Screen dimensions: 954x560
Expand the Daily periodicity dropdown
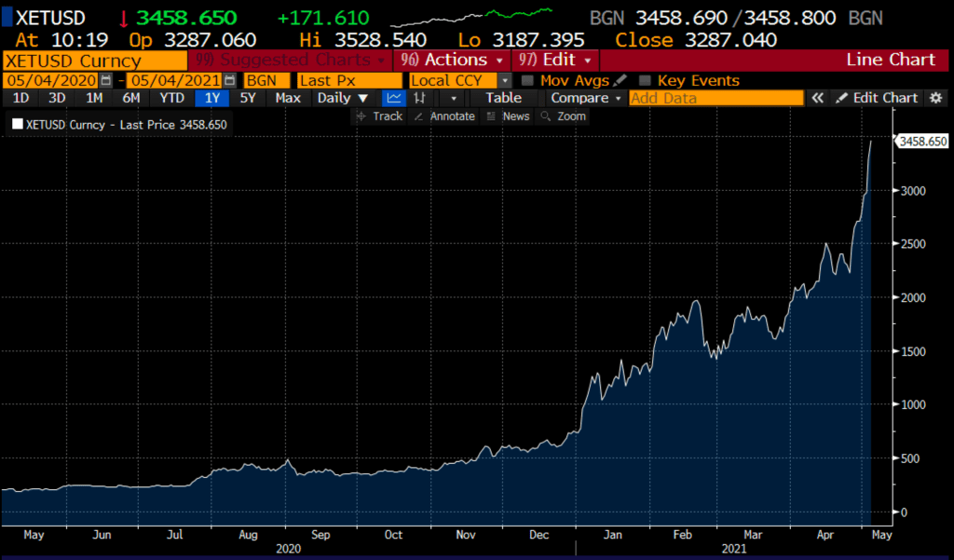342,98
